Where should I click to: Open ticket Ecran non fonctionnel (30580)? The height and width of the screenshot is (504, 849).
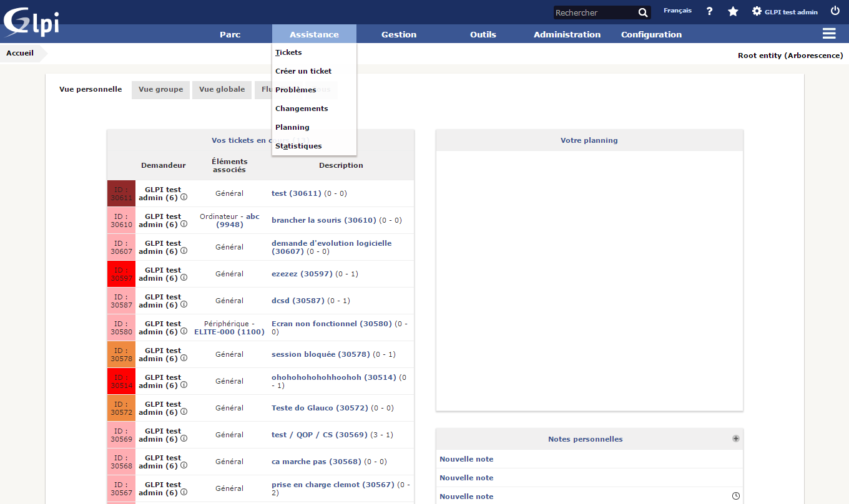(331, 324)
